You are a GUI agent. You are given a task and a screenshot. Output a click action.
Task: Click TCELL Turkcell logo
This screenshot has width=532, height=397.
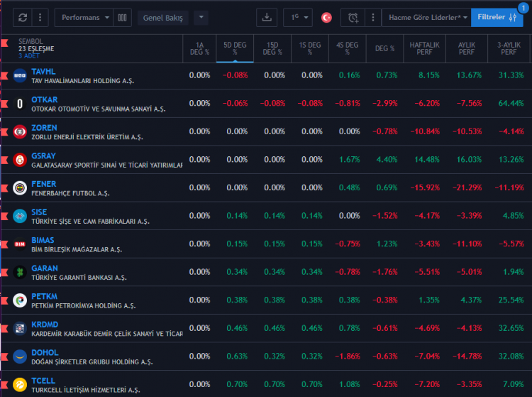[20, 385]
